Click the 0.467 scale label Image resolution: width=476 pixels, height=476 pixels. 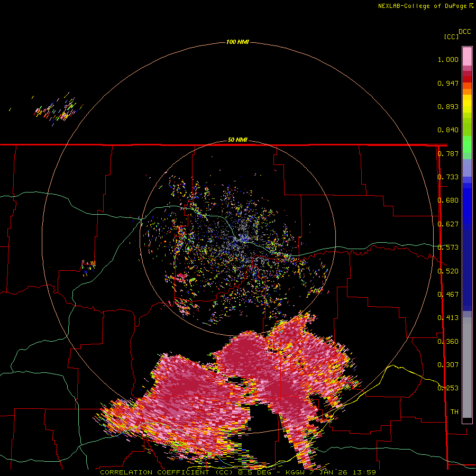[x=448, y=295]
